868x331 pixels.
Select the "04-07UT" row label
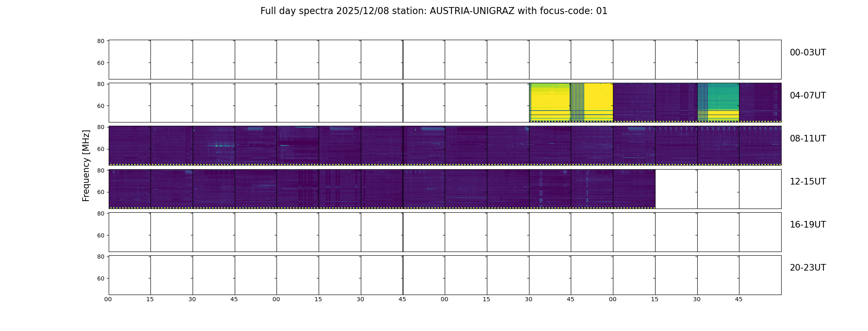(x=808, y=96)
